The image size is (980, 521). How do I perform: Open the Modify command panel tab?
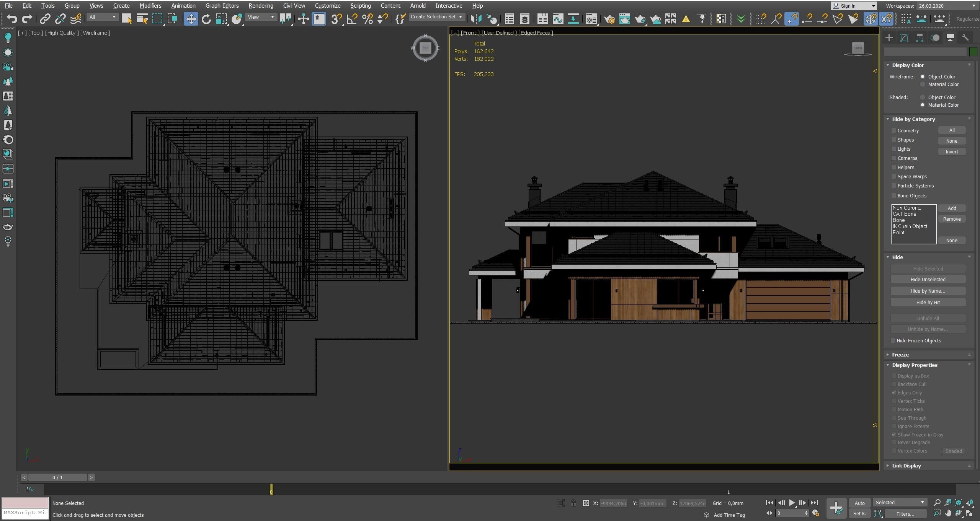pyautogui.click(x=904, y=37)
